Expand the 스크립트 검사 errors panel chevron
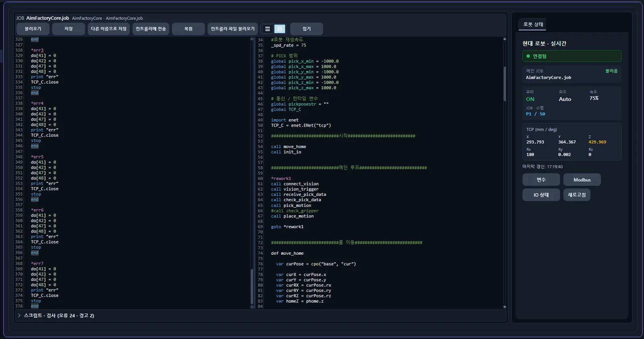This screenshot has width=644, height=339. click(19, 316)
